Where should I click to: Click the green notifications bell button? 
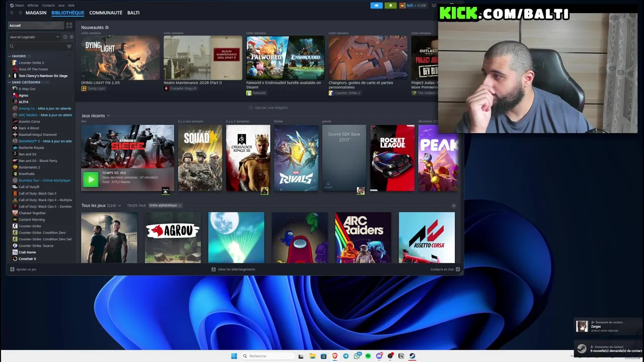pyautogui.click(x=390, y=6)
